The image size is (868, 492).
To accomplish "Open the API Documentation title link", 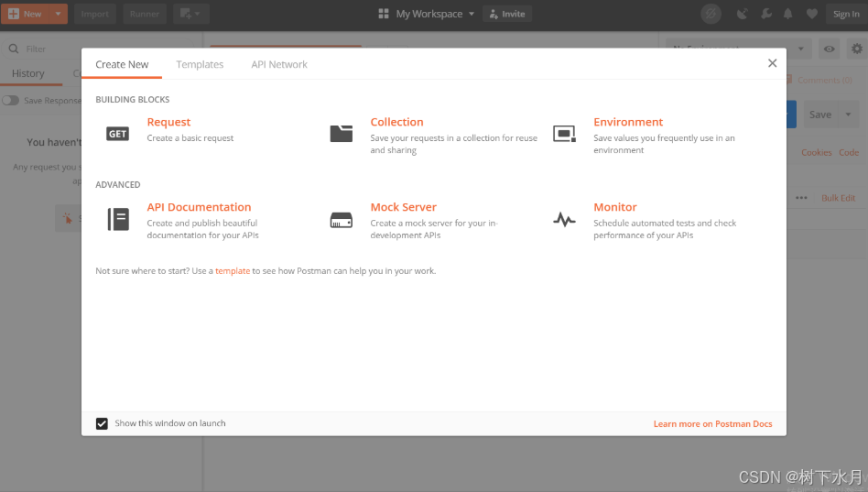I will point(199,207).
